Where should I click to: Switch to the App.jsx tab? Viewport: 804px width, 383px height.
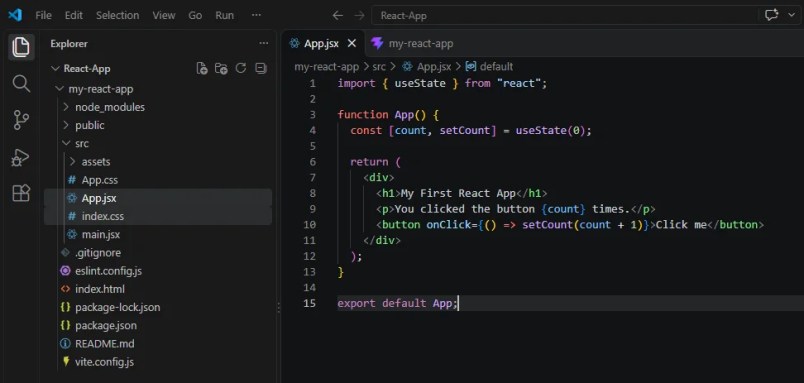click(x=321, y=44)
